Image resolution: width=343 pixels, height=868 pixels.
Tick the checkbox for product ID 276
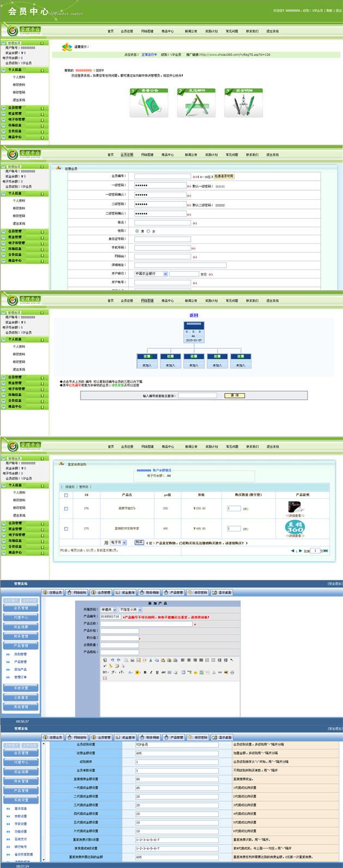point(66,509)
